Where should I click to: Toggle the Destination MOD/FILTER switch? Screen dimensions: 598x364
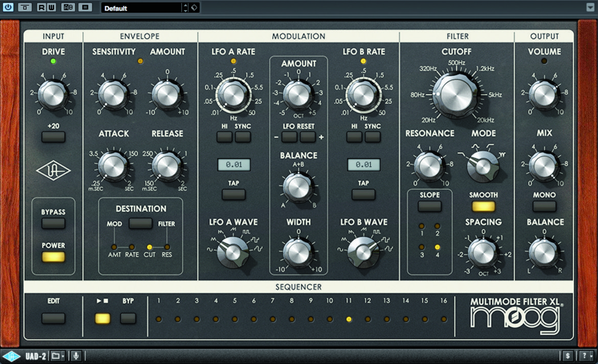(x=141, y=223)
